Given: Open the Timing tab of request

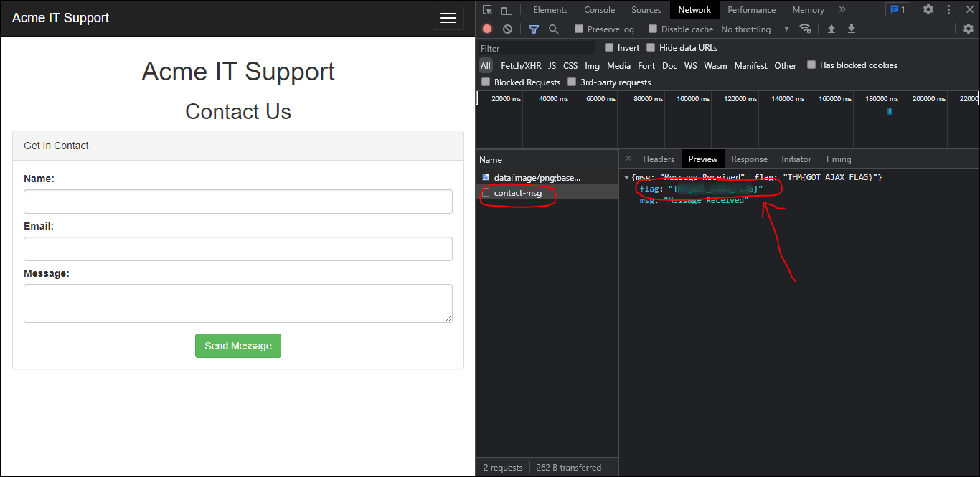Looking at the screenshot, I should 838,159.
